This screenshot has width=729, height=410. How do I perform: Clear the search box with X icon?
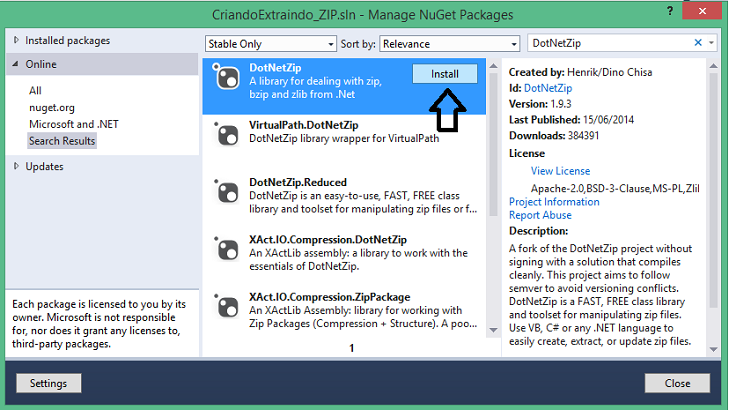click(698, 43)
